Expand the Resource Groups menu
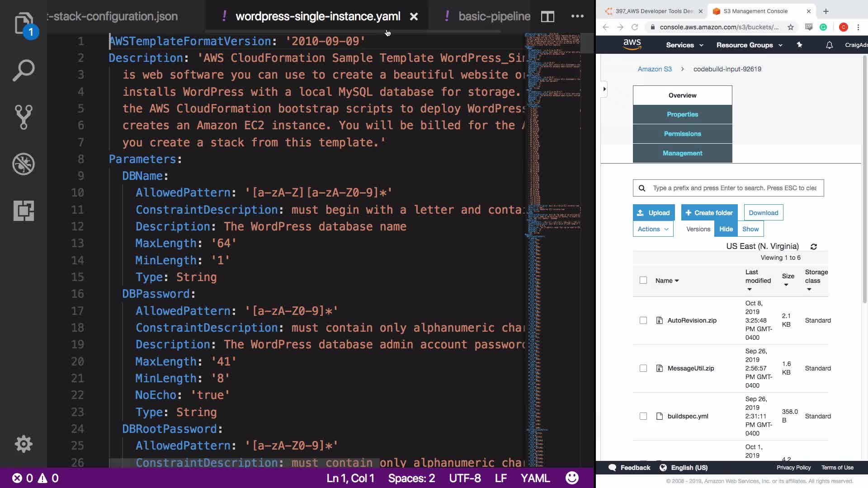Screen dimensions: 868x488 (x=749, y=45)
